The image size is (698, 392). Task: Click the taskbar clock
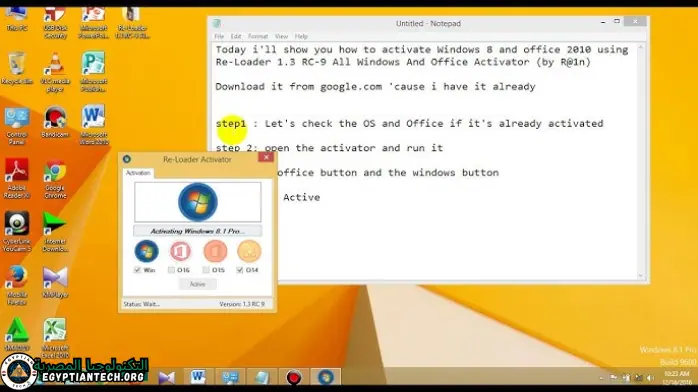click(x=677, y=378)
